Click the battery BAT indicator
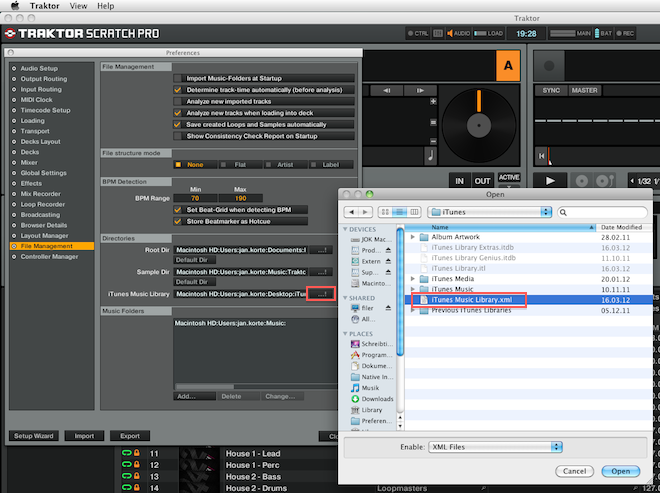Viewport: 660px width, 493px height. click(603, 33)
